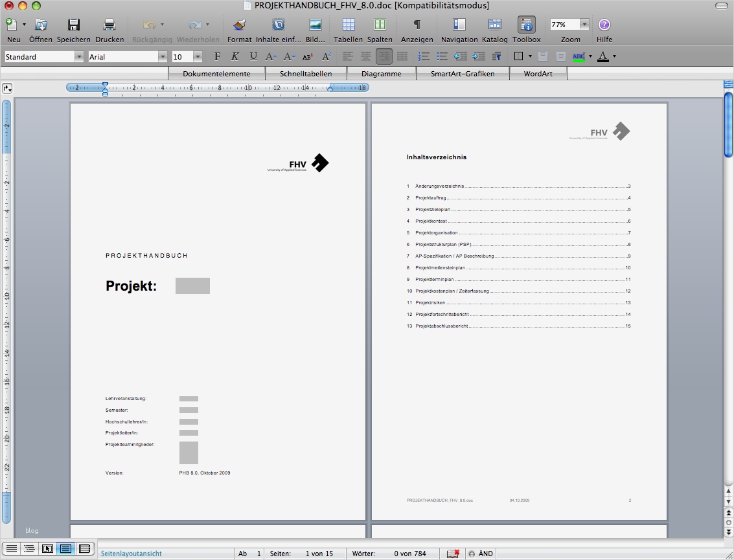
Task: Show formatting marks with Anzeigen icon
Action: (417, 25)
